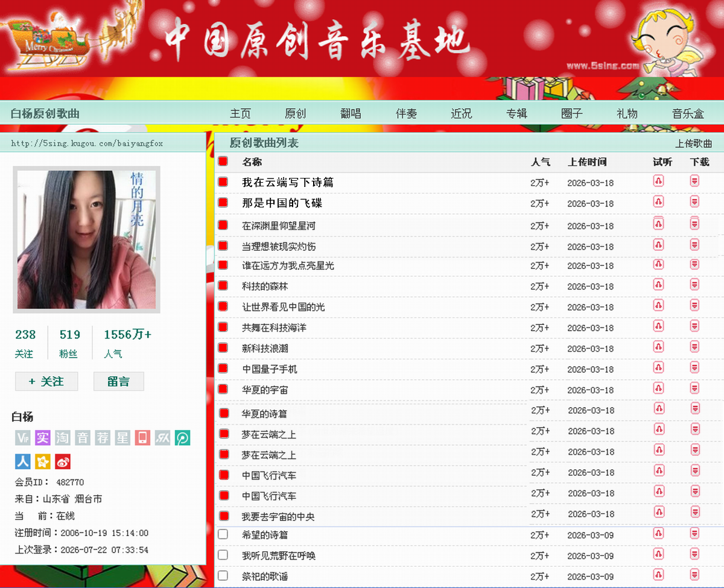Image resolution: width=724 pixels, height=588 pixels.
Task: Open the 主页 navigation tab
Action: [x=240, y=113]
